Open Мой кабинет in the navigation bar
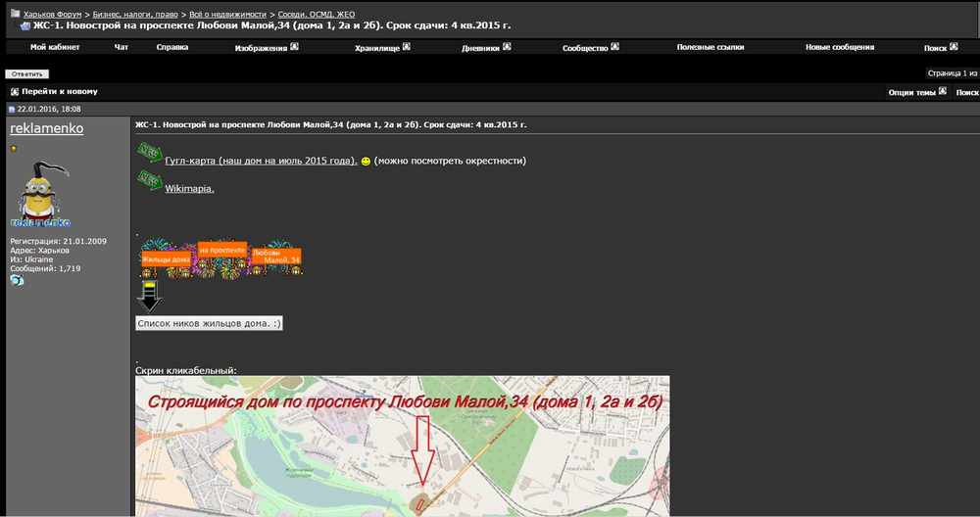Image resolution: width=980 pixels, height=517 pixels. [x=55, y=47]
